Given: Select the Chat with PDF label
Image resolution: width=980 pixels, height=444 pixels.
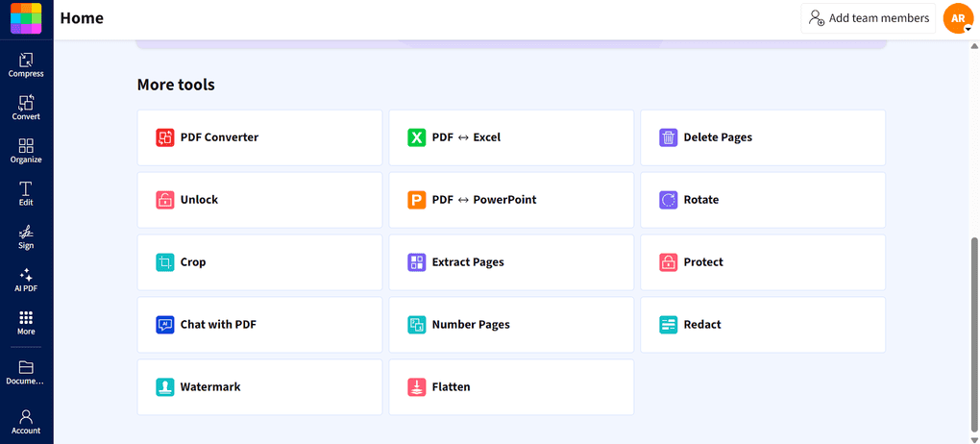Looking at the screenshot, I should point(219,325).
